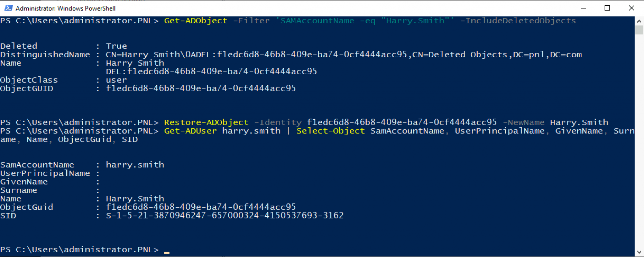644x257 pixels.
Task: Click the -NewName parameter text
Action: coord(524,123)
